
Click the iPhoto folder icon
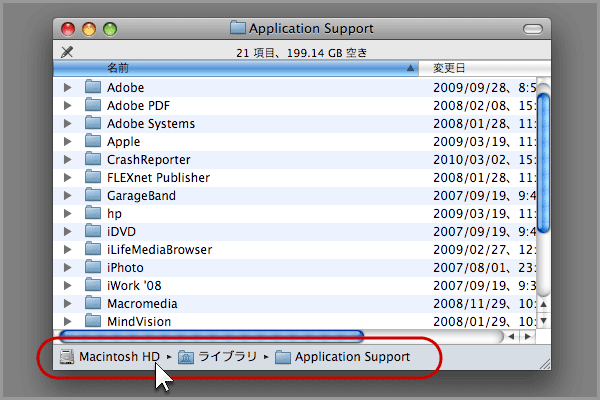tap(94, 267)
